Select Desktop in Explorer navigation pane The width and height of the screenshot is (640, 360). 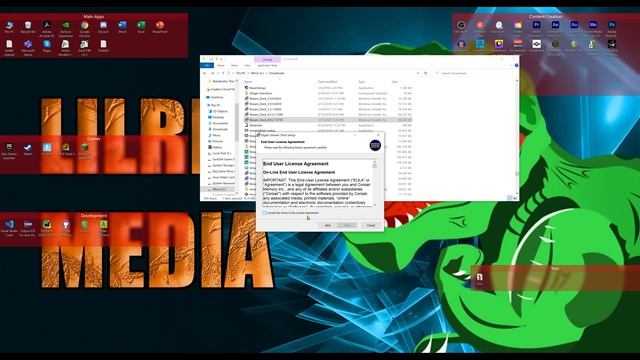[x=218, y=117]
